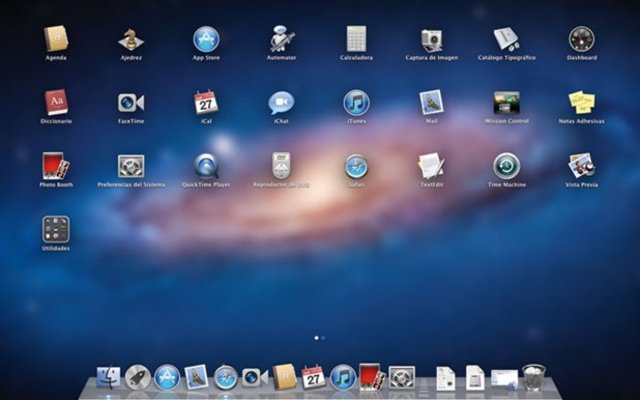Switch to the second Launchpad page dot

point(323,338)
